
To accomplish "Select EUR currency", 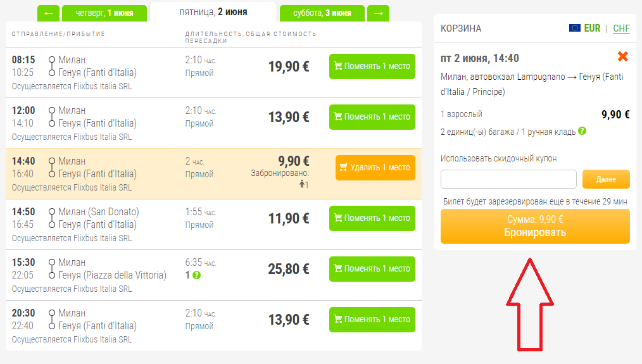I will [x=592, y=28].
